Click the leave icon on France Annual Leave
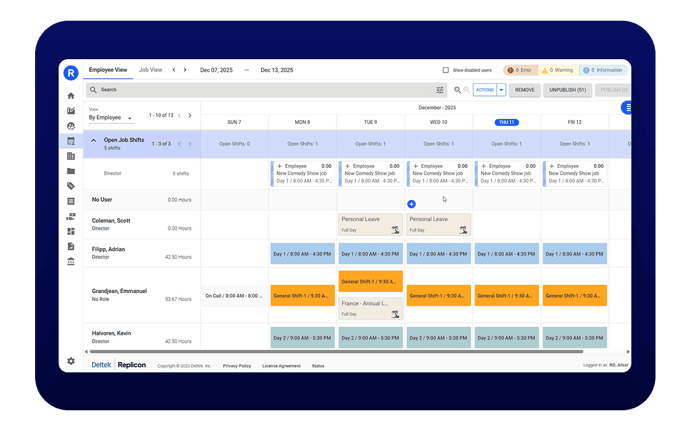The image size is (690, 431). tap(395, 314)
